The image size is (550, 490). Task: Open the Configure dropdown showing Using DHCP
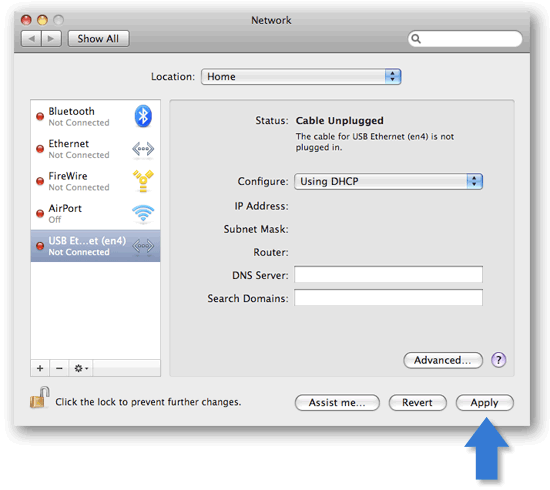[x=388, y=181]
